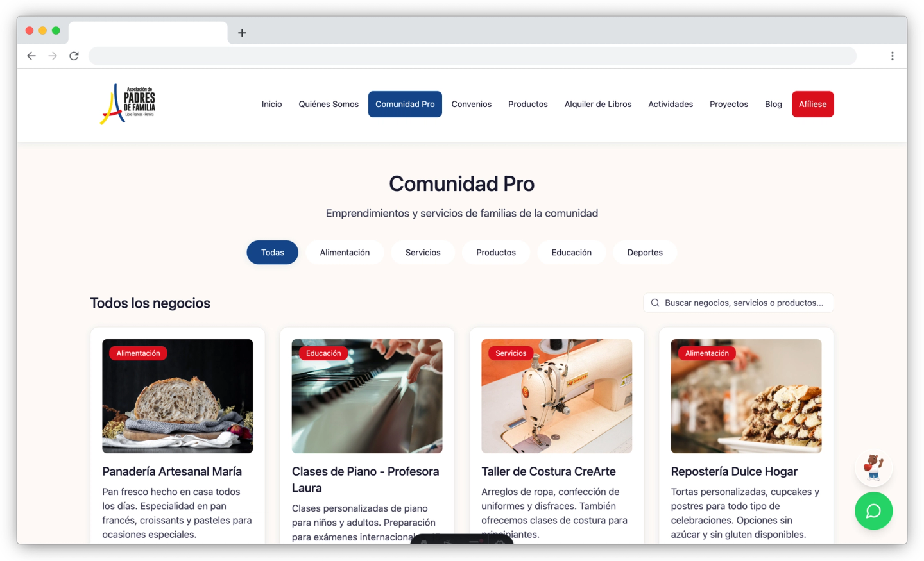Image resolution: width=924 pixels, height=561 pixels.
Task: Click the browser address bar
Action: click(472, 56)
